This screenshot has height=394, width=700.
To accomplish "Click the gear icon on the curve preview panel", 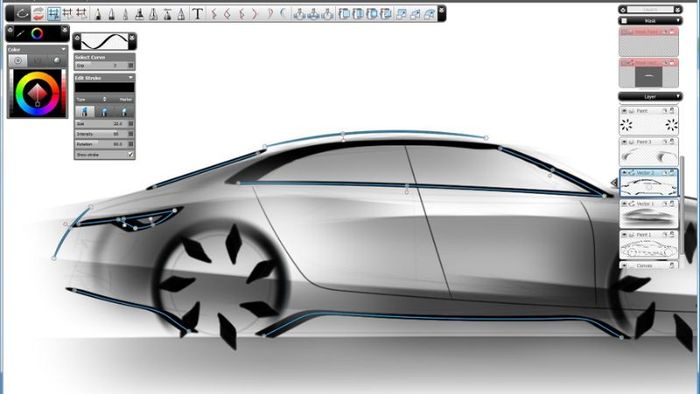I will point(77,37).
